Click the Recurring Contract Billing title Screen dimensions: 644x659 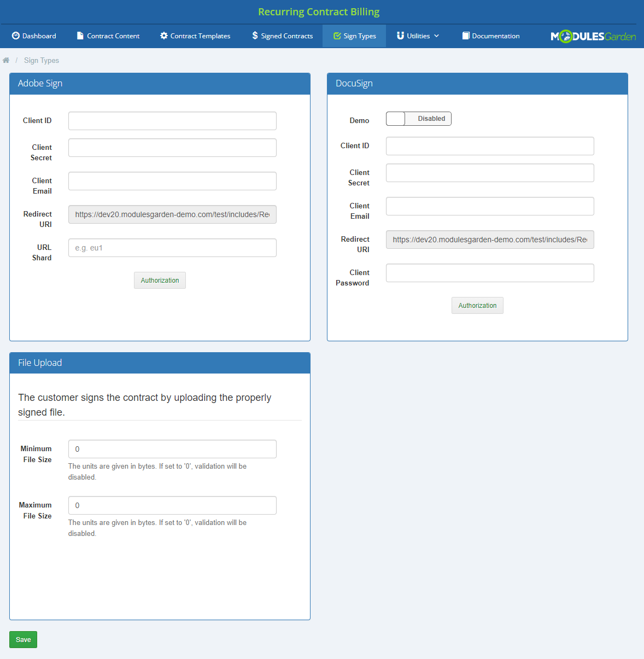tap(319, 12)
